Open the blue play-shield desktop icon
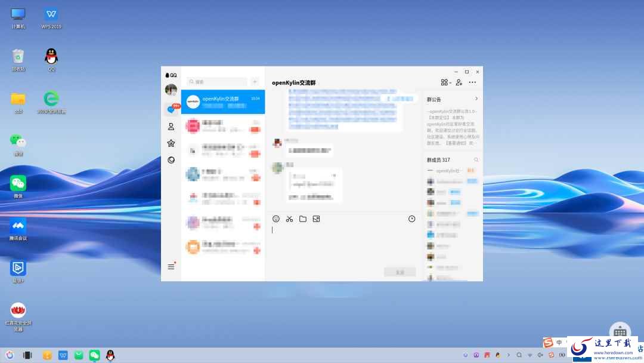644x363 pixels. click(18, 272)
